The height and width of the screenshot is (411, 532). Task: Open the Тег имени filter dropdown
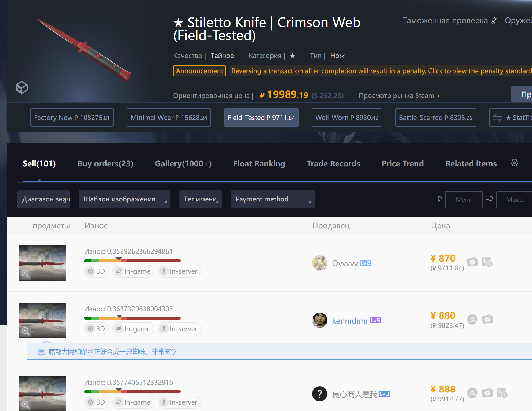point(201,199)
